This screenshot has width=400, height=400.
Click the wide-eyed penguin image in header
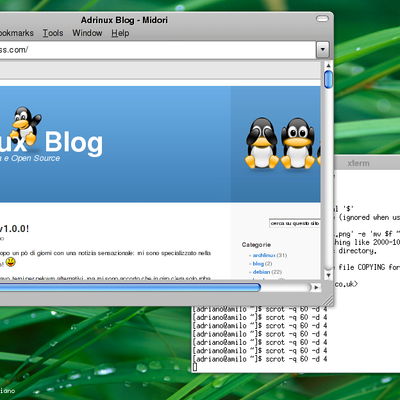298,143
